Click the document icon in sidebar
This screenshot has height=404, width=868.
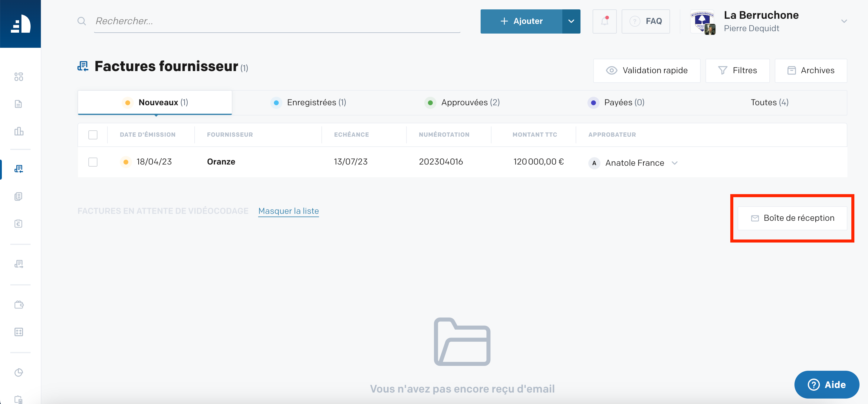point(18,104)
